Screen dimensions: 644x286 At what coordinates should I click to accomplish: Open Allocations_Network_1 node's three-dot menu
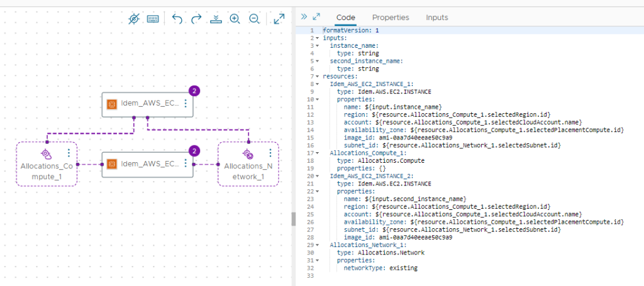pyautogui.click(x=270, y=153)
